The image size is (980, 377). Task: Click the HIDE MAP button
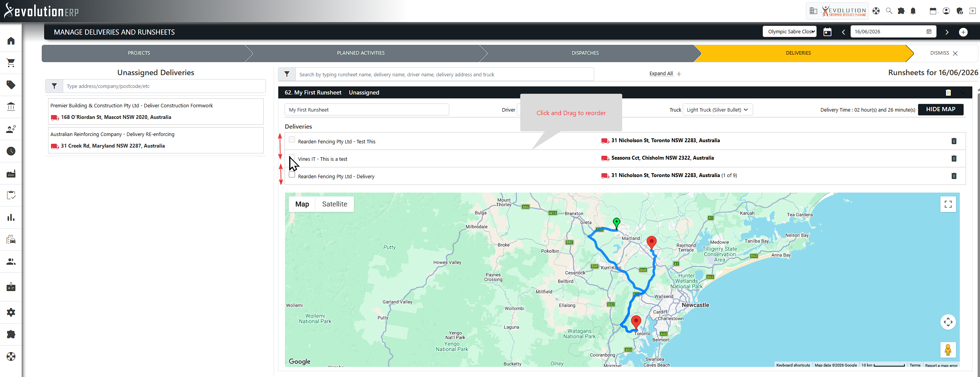[x=940, y=110]
